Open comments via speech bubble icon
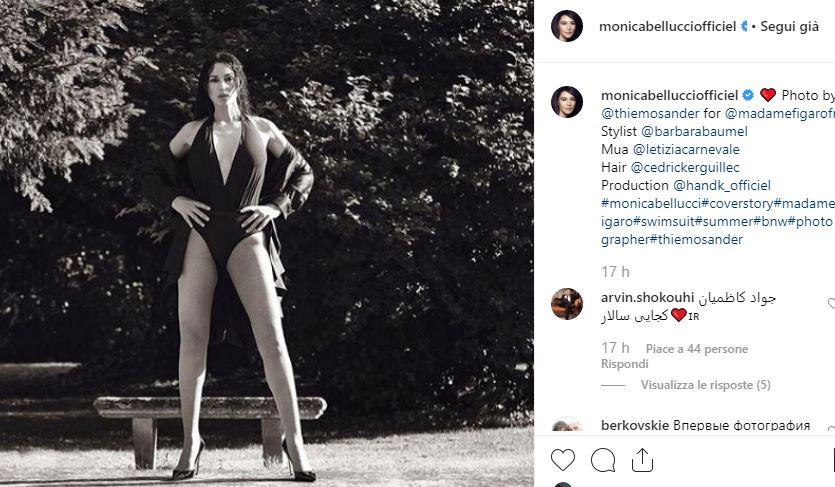This screenshot has height=487, width=835. (603, 460)
